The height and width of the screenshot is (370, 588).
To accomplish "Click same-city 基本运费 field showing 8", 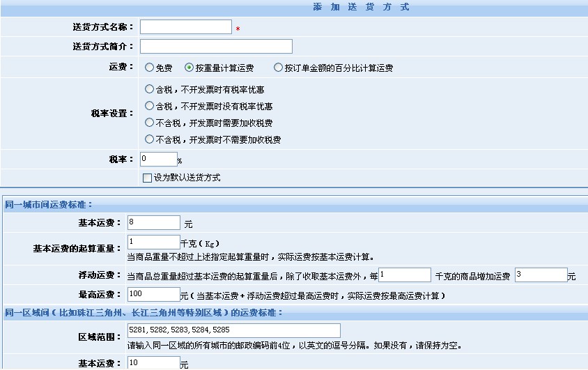I will click(x=153, y=223).
